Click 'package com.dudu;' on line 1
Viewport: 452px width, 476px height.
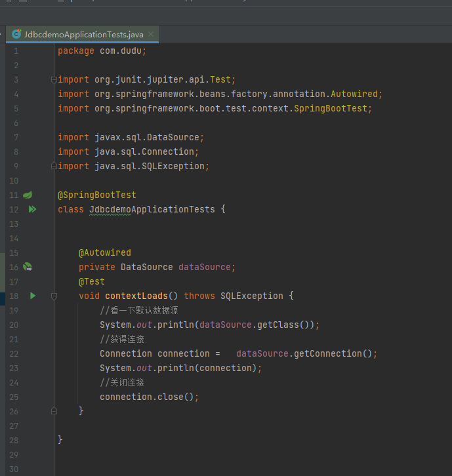[x=102, y=50]
